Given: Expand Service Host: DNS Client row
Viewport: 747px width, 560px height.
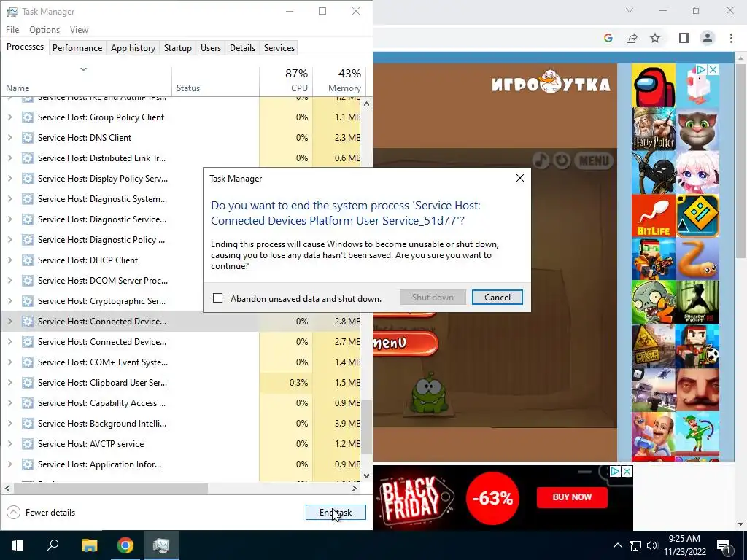Looking at the screenshot, I should pos(10,138).
